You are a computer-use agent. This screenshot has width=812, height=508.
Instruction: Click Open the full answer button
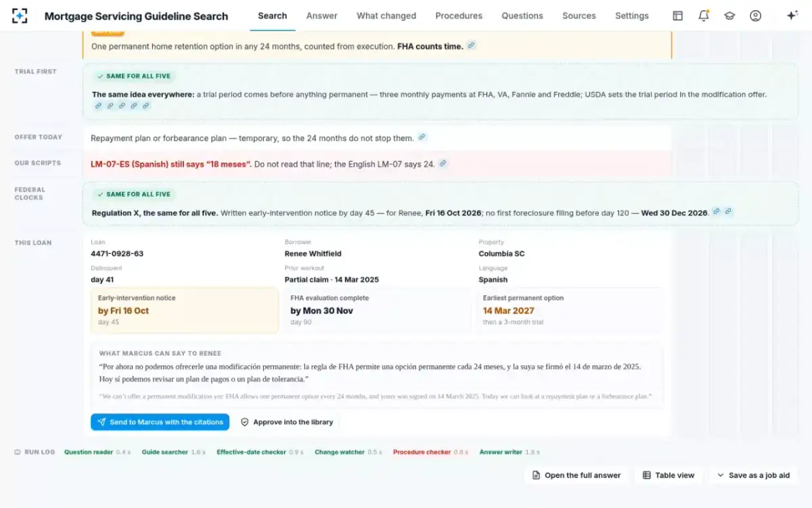(x=577, y=475)
